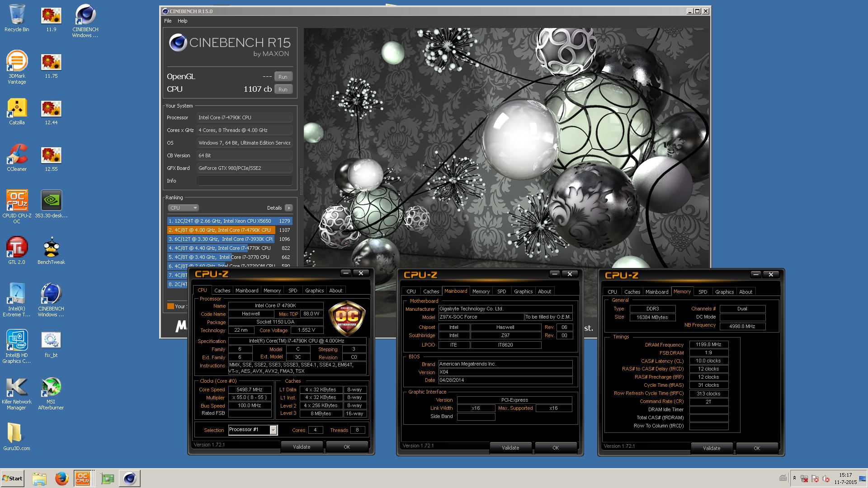868x488 pixels.
Task: Launch 3DMark Vantage desktop icon
Action: 17,67
